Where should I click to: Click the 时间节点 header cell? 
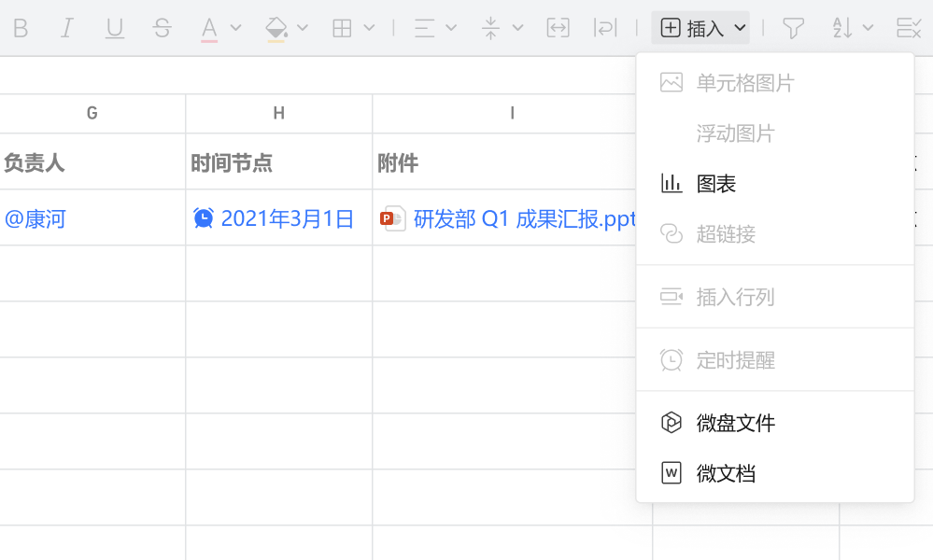tap(279, 161)
